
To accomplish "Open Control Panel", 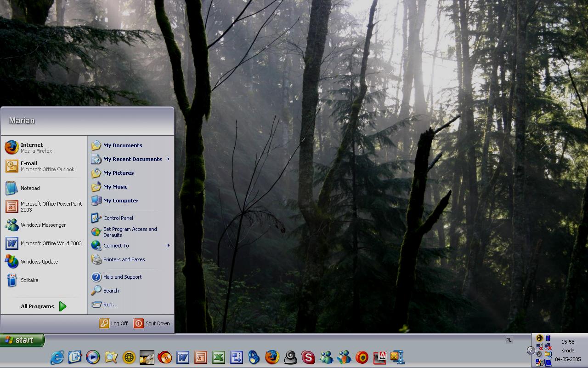I will coord(130,218).
